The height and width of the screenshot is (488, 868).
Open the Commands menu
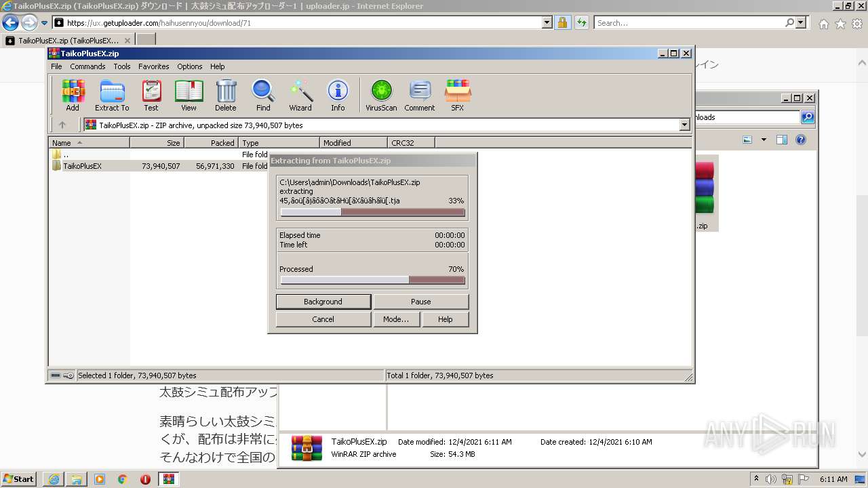click(87, 66)
